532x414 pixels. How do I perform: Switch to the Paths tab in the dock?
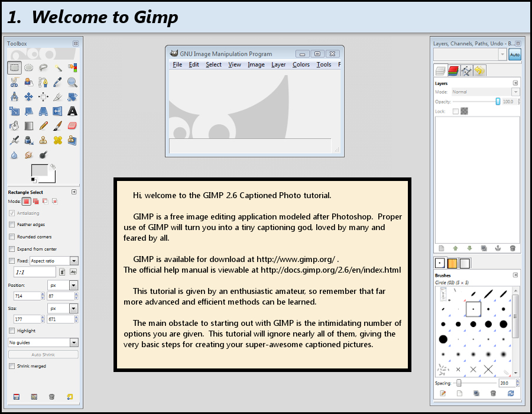click(x=466, y=70)
